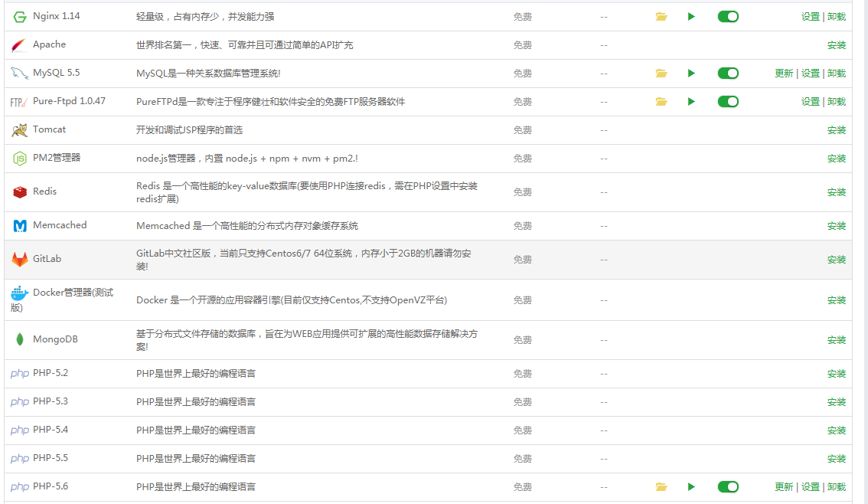Install PHP-5.2 via 安装 link
Screen dimensions: 868x504
click(x=837, y=374)
